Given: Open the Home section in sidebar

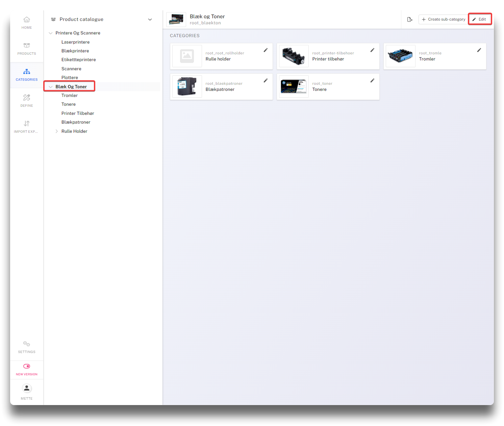Looking at the screenshot, I should 27,23.
